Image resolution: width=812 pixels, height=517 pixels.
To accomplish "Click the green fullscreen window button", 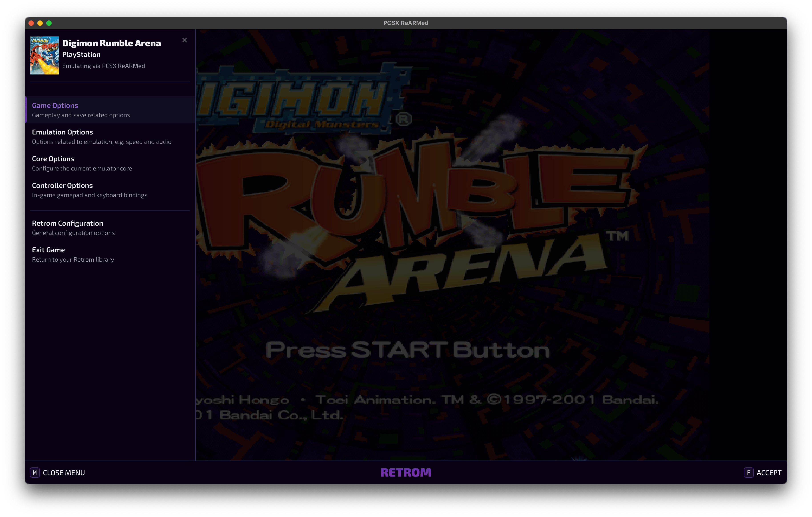I will pyautogui.click(x=49, y=23).
